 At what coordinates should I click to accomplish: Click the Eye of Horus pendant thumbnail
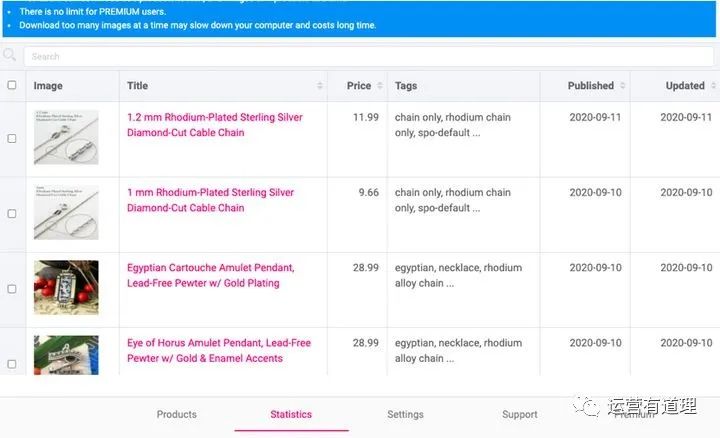[x=66, y=355]
